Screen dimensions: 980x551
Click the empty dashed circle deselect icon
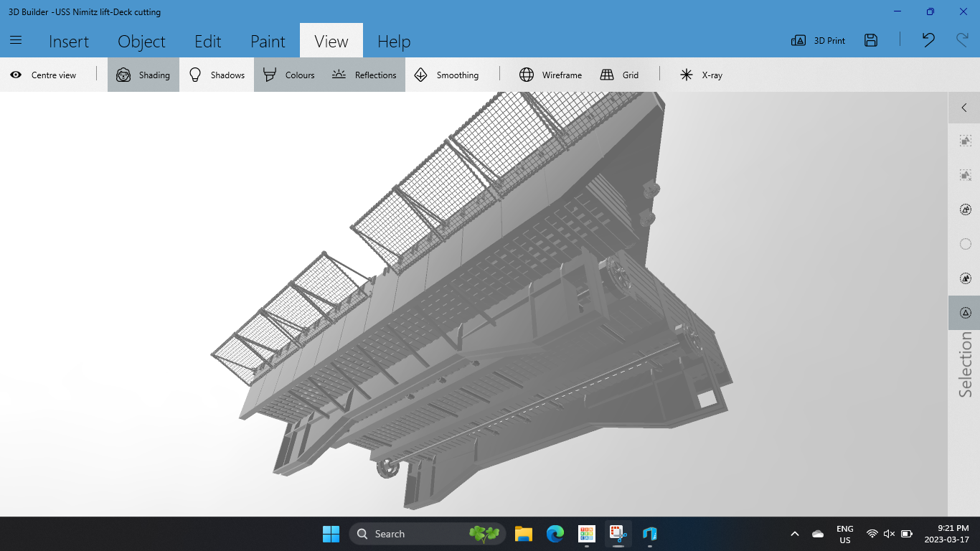click(x=965, y=244)
